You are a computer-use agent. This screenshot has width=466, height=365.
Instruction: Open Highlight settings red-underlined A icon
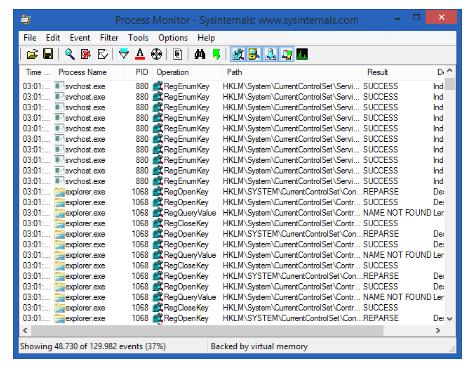140,54
